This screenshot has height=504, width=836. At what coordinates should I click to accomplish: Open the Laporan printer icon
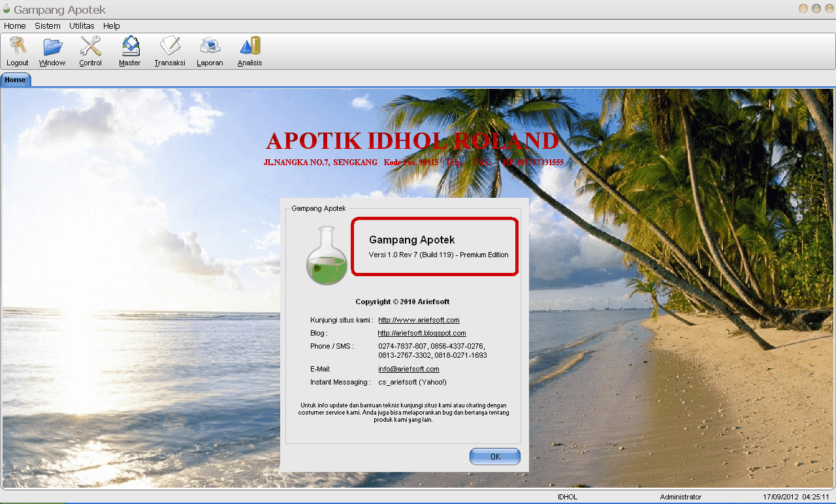(210, 46)
